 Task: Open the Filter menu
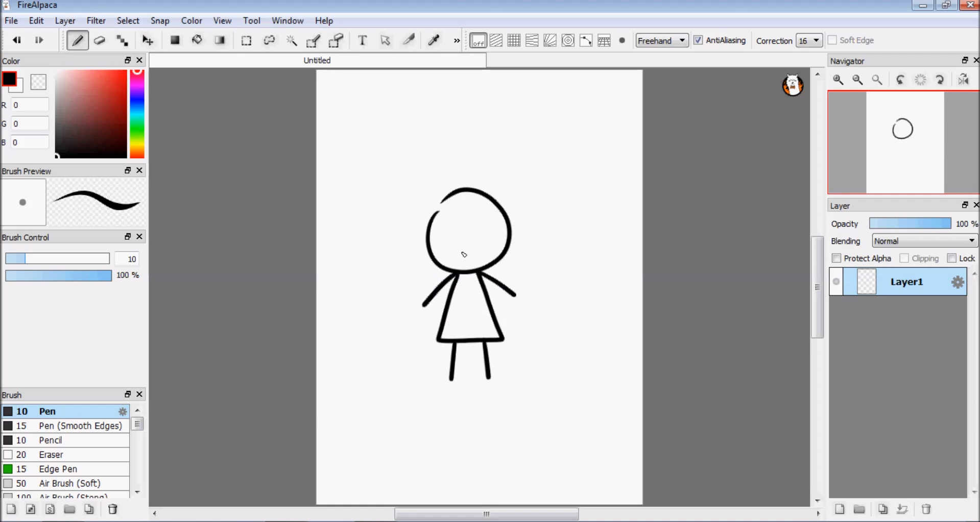point(96,21)
